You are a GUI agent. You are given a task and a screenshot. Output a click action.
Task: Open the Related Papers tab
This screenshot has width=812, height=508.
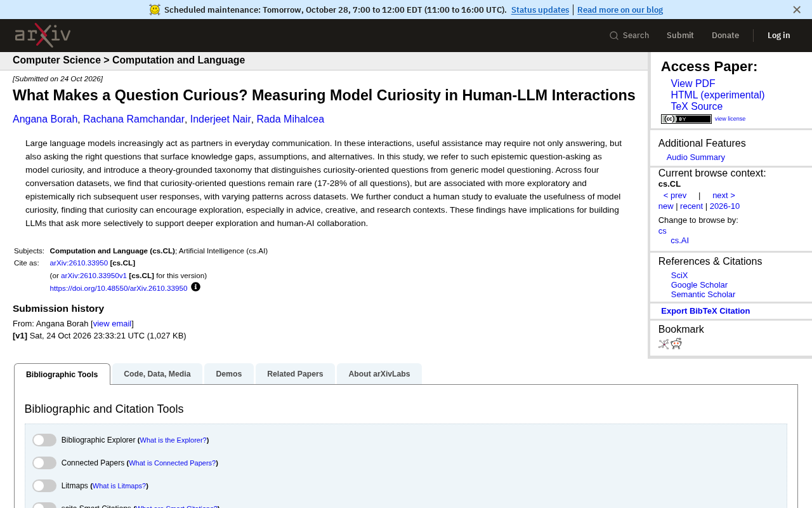pos(295,374)
